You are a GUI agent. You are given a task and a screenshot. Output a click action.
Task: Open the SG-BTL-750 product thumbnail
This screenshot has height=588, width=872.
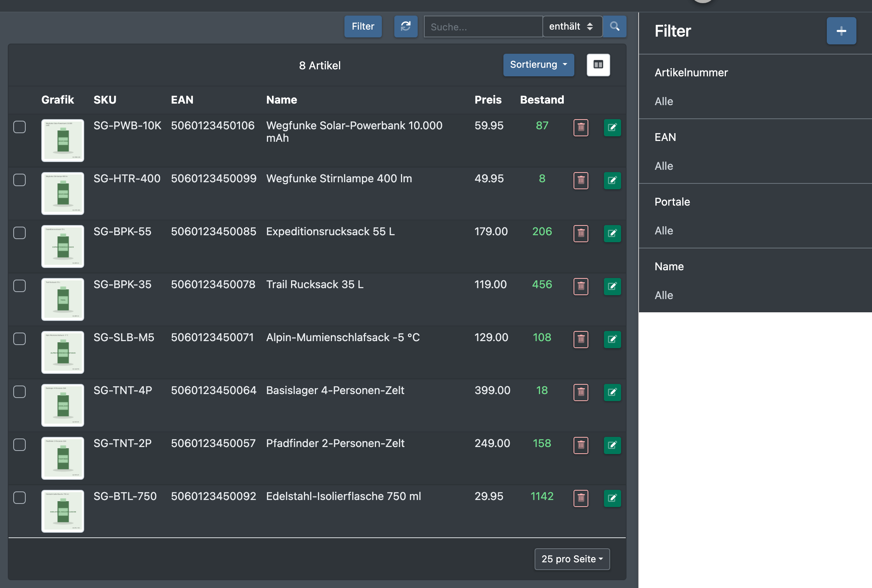(x=63, y=511)
